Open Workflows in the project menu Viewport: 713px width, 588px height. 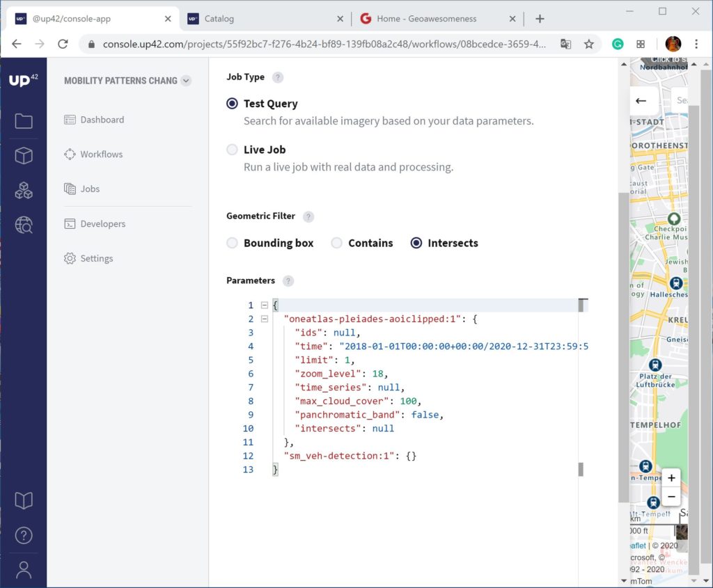tap(94, 154)
